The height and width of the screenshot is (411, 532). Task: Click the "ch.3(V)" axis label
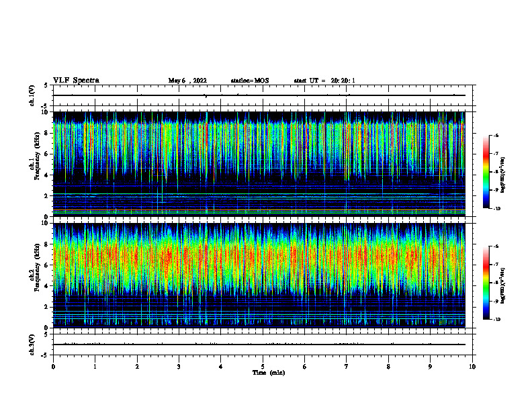[32, 345]
